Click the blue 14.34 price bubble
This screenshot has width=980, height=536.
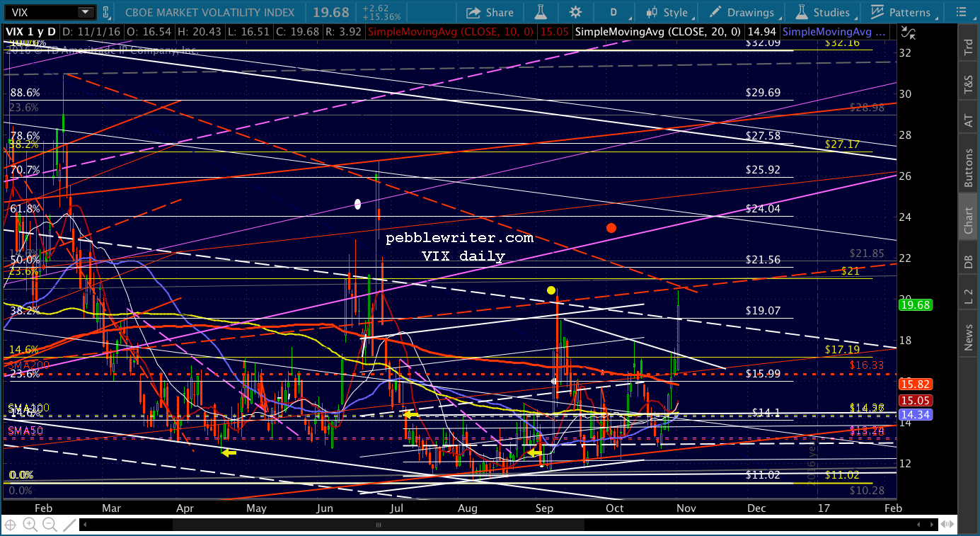click(x=917, y=414)
